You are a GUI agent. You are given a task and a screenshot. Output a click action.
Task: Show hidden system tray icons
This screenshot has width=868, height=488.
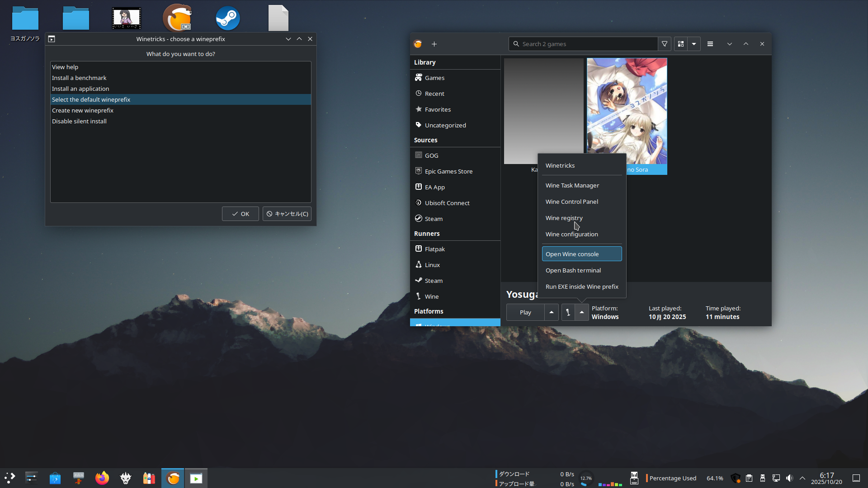(x=802, y=478)
